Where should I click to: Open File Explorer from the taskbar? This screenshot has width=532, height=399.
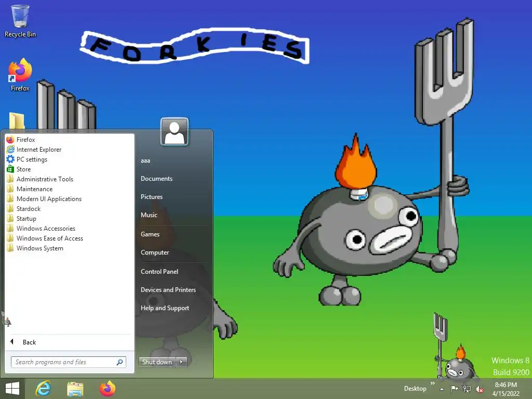pos(75,389)
